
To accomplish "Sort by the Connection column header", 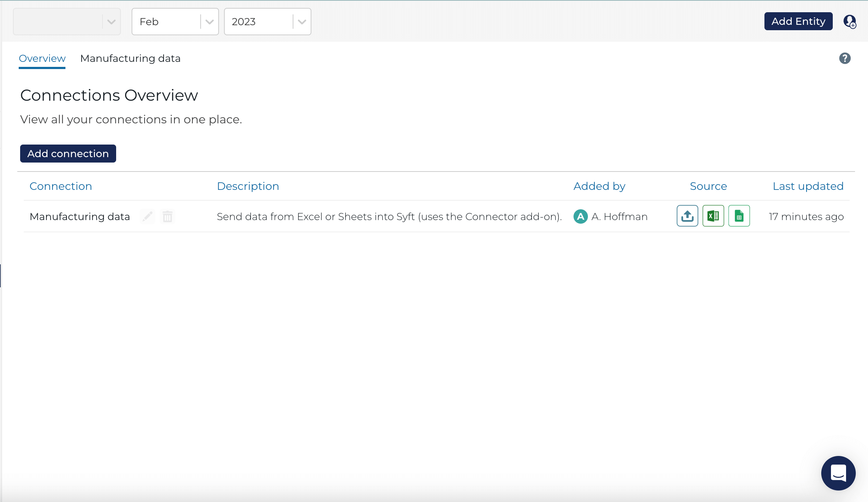I will point(60,186).
